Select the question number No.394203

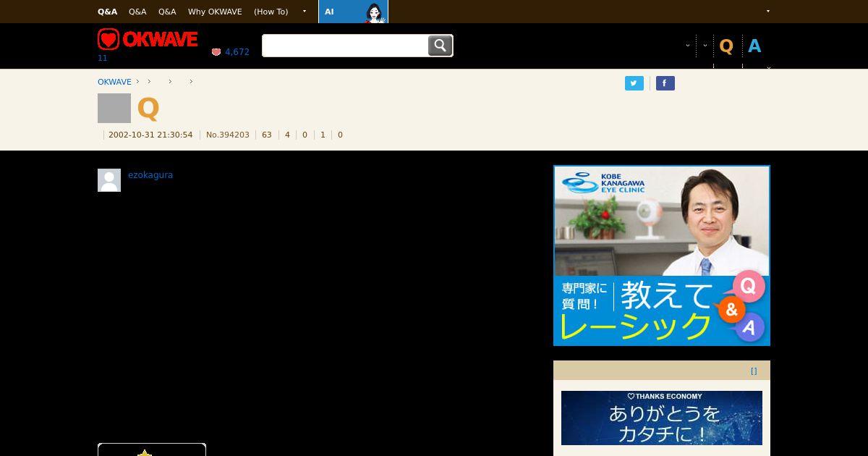point(228,135)
